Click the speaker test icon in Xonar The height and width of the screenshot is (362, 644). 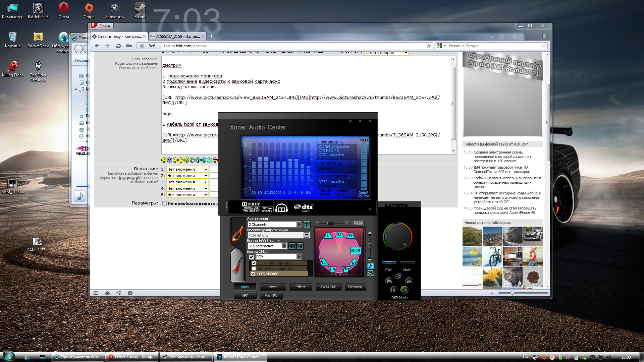[x=292, y=246]
